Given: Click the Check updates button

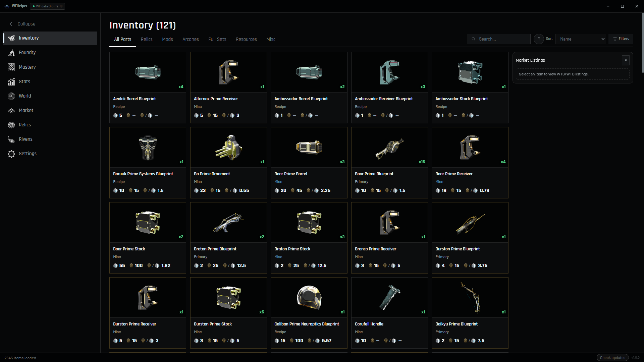Looking at the screenshot, I should tap(612, 358).
